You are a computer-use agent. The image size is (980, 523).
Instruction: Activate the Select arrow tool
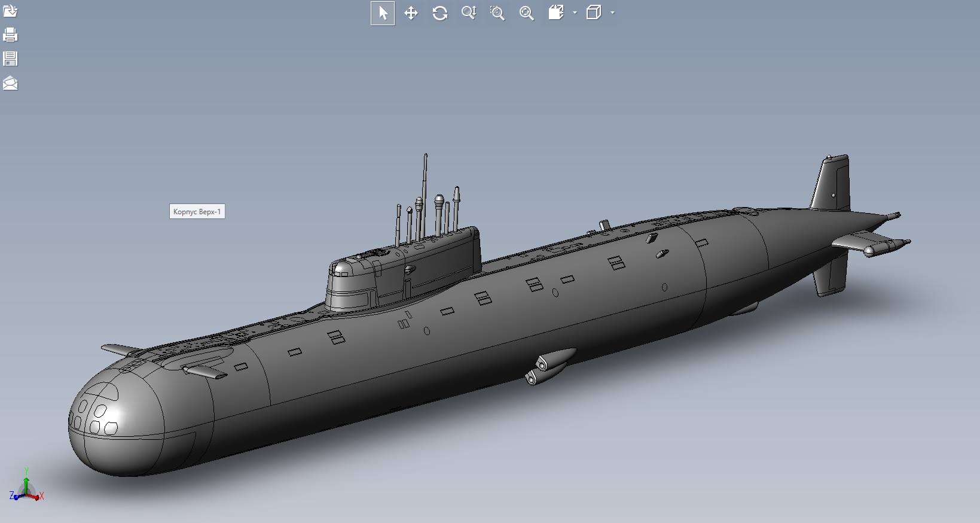point(383,13)
